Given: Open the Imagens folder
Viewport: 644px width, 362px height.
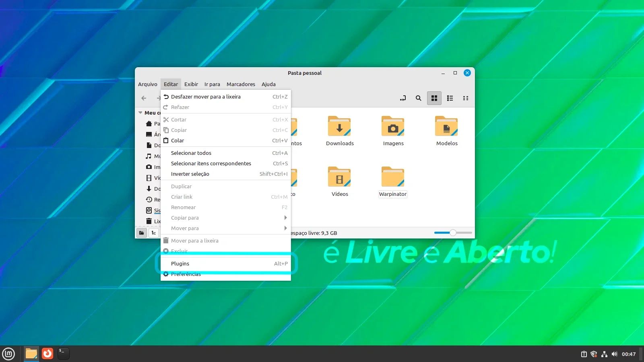Looking at the screenshot, I should 393,127.
